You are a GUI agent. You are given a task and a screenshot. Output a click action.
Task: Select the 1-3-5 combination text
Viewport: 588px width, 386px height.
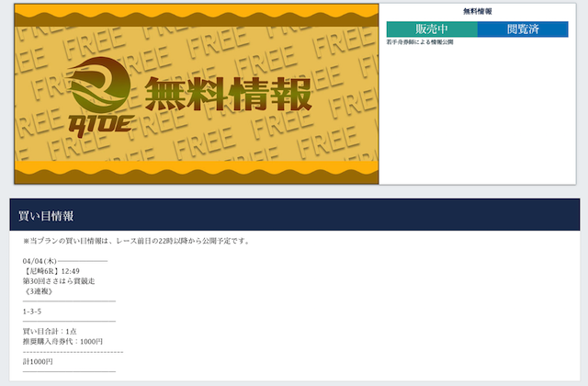pyautogui.click(x=32, y=312)
